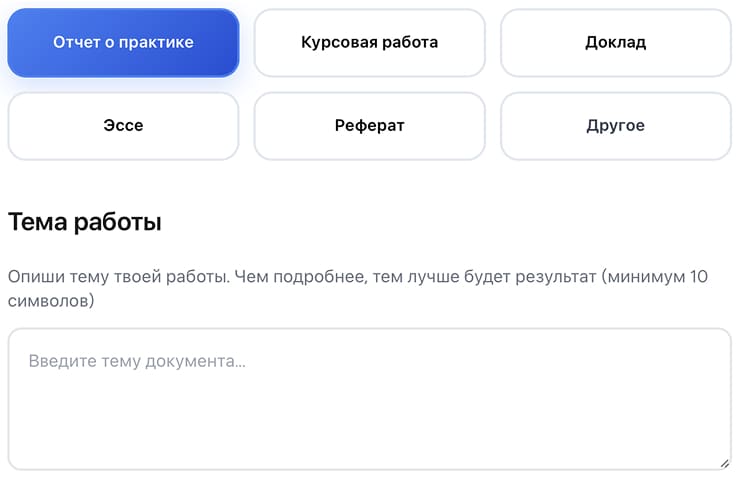Switch the work type to "Курсовая работа"
The width and height of the screenshot is (736, 478).
[369, 43]
